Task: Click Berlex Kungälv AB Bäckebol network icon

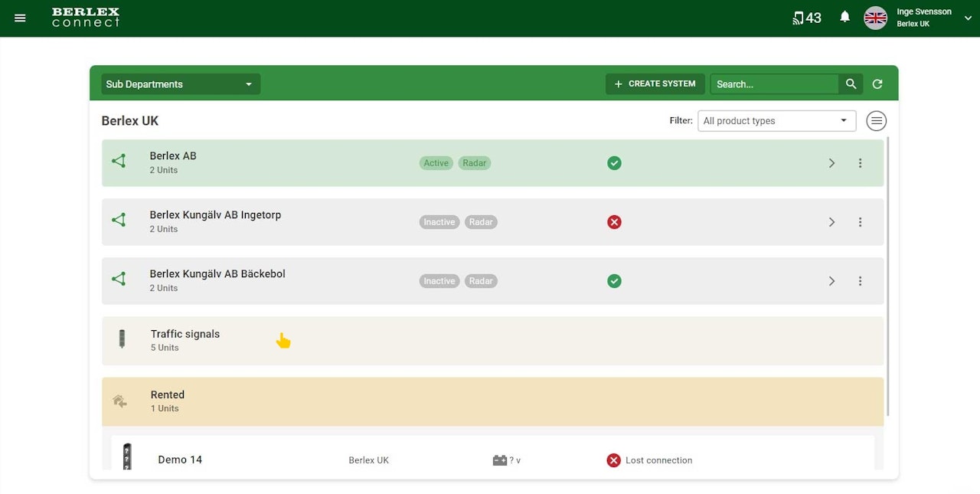Action: 119,280
